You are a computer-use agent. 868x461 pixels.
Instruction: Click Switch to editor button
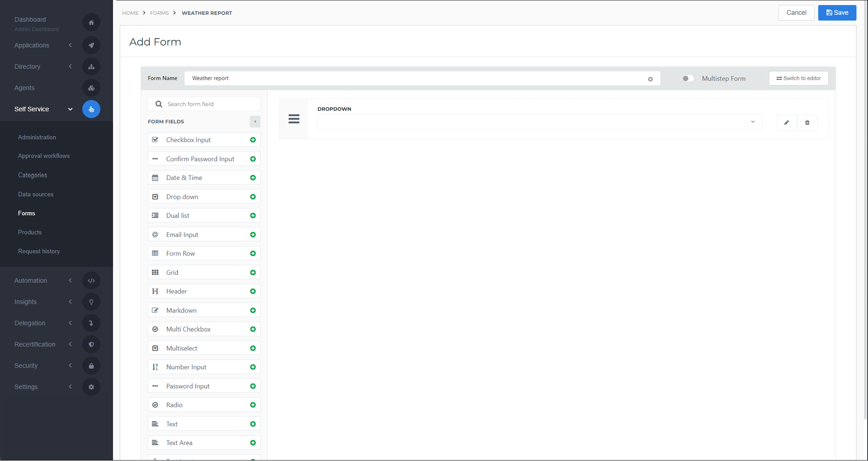(x=798, y=78)
